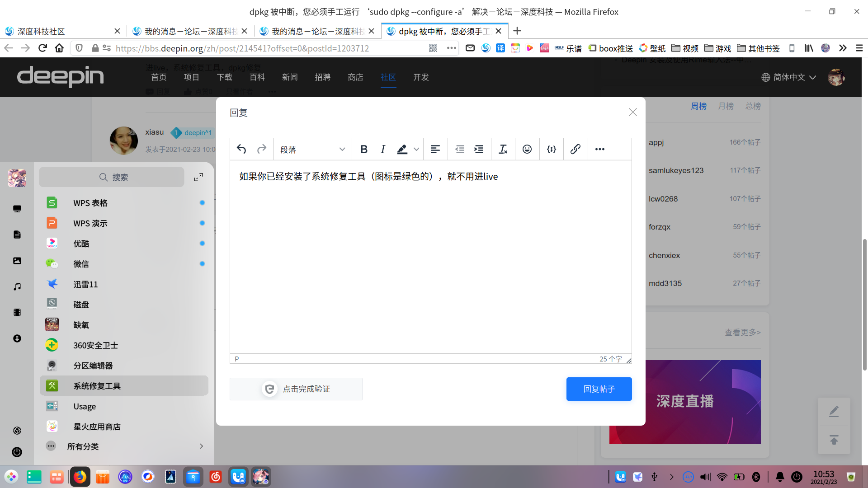Open the 段落 paragraph style dropdown

pos(312,149)
